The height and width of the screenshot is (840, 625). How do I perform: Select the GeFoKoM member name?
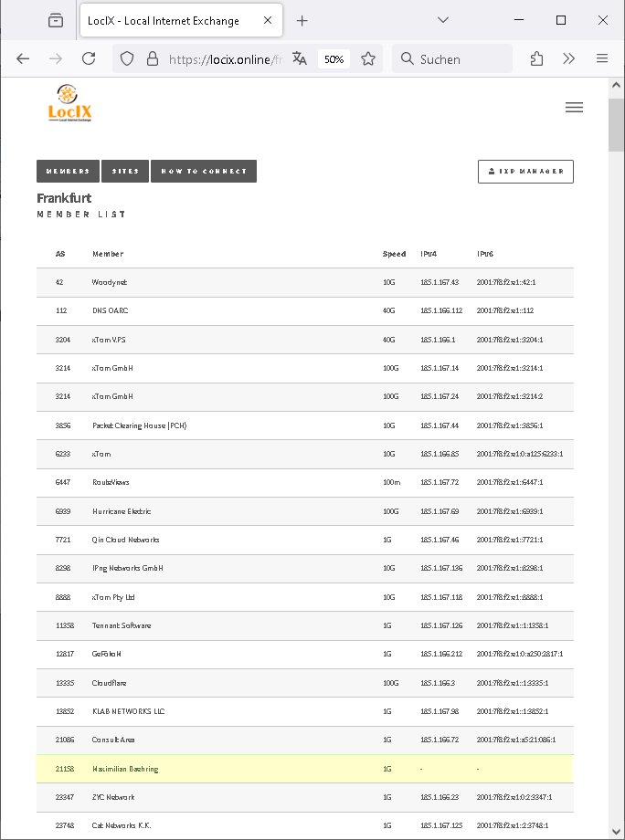tap(107, 654)
